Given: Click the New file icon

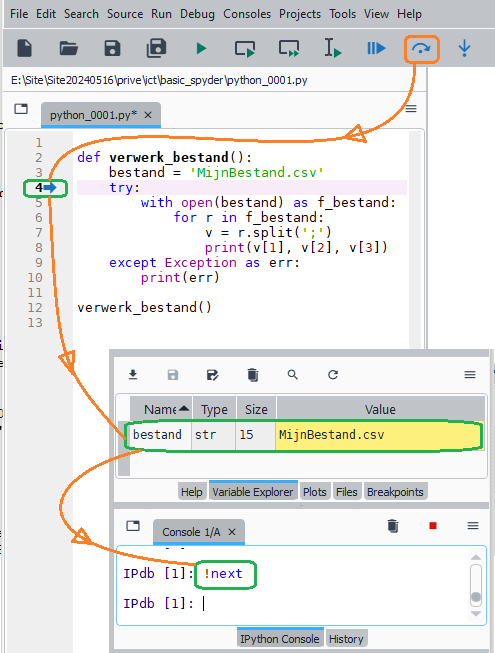Looking at the screenshot, I should click(25, 48).
